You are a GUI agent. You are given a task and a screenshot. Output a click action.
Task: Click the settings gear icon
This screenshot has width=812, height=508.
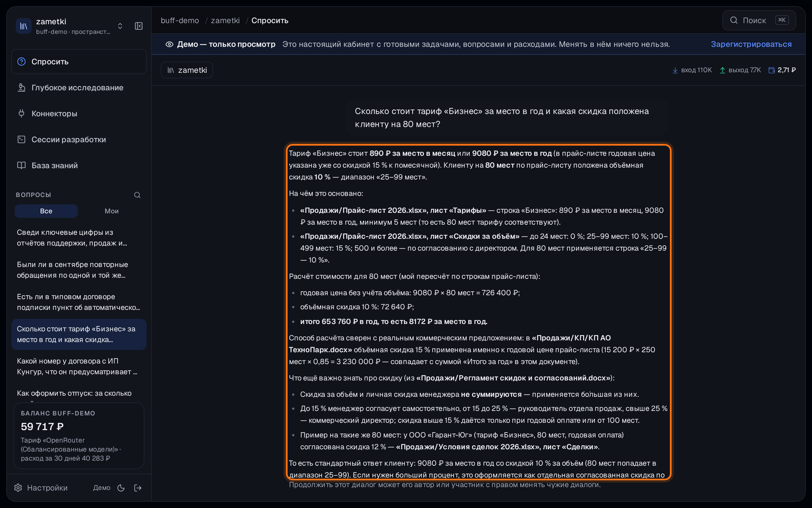[18, 487]
